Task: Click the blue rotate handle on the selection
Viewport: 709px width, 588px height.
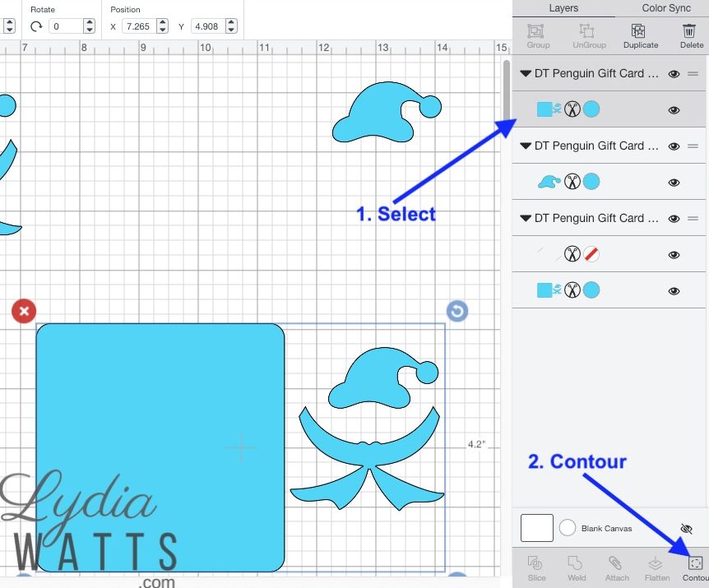Action: pyautogui.click(x=457, y=312)
